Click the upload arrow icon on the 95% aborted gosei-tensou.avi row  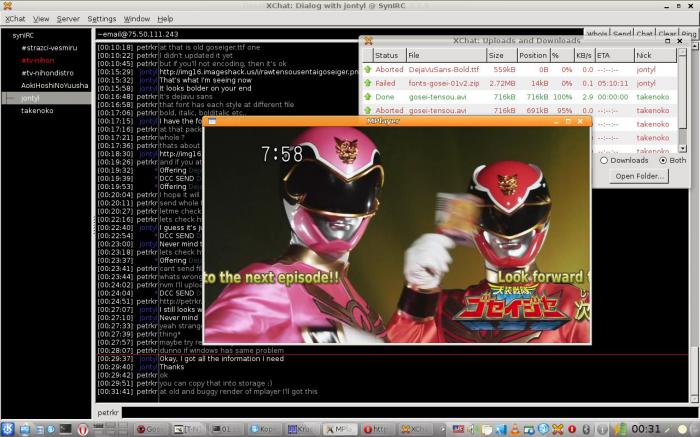(367, 110)
